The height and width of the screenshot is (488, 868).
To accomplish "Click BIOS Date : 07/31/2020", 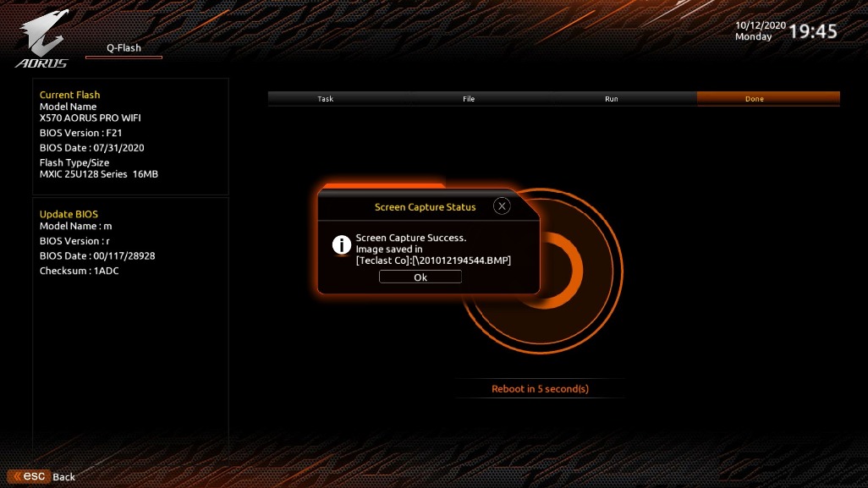I will click(x=92, y=148).
